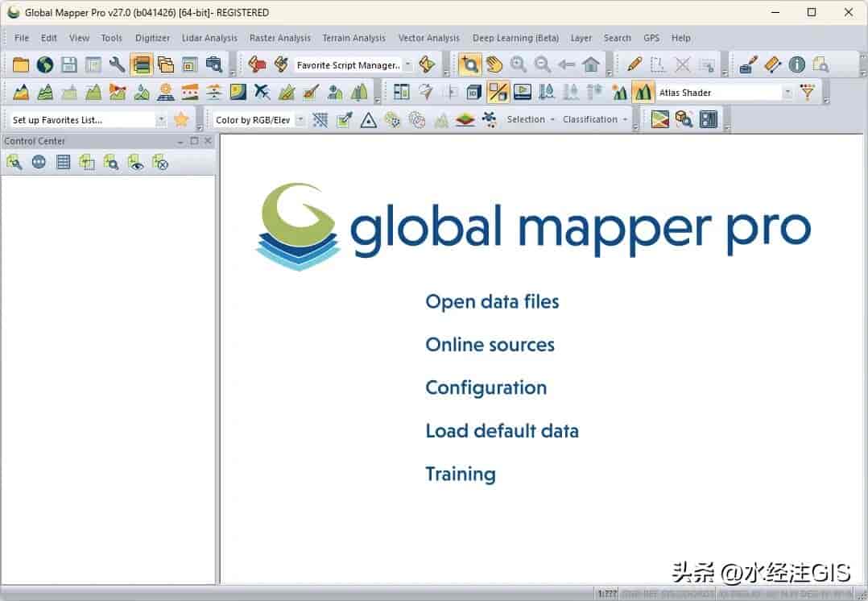Viewport: 868px width, 601px height.
Task: Open the File menu
Action: 22,38
